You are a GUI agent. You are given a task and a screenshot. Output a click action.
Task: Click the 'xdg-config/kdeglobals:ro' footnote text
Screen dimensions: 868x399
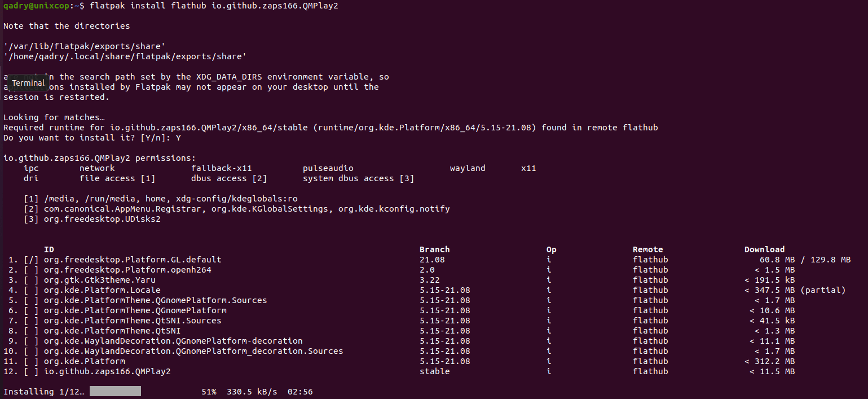pos(237,199)
